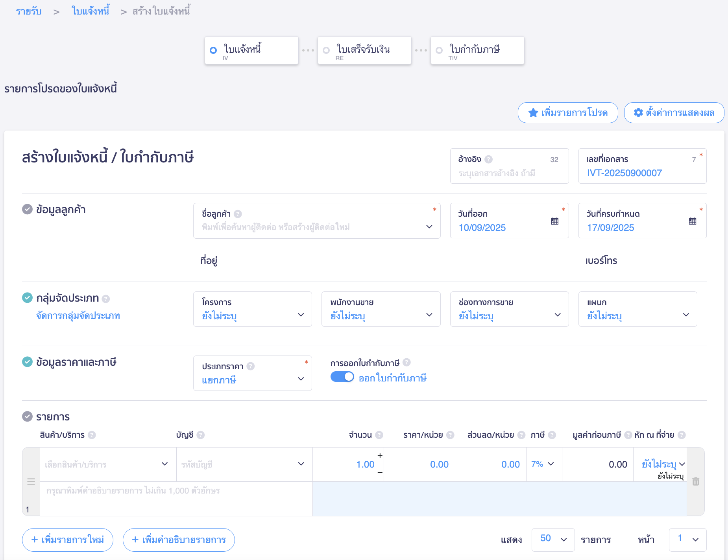Click check icon beside ข้อมูลลูกค้า section
Screen dimensions: 728x560
click(27, 209)
